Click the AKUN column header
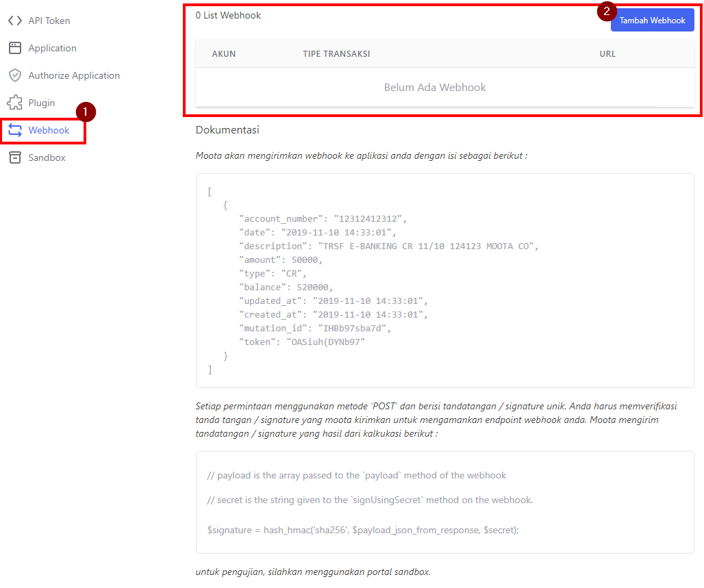 (224, 53)
